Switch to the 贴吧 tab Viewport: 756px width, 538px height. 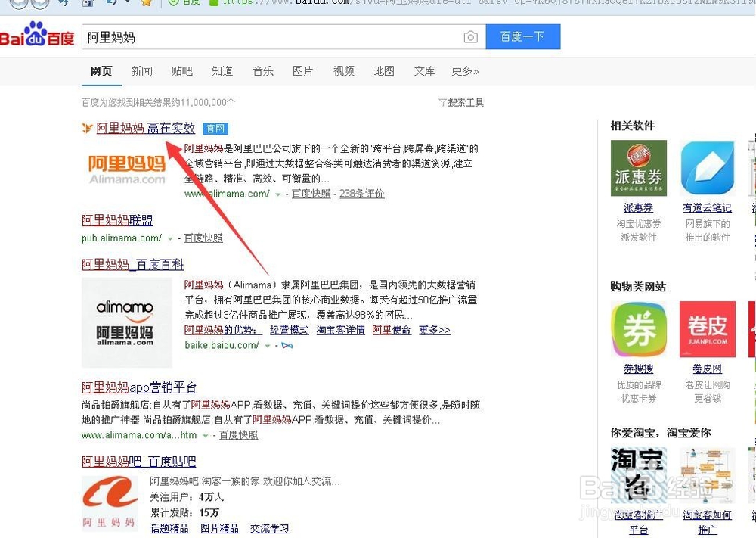coord(181,71)
